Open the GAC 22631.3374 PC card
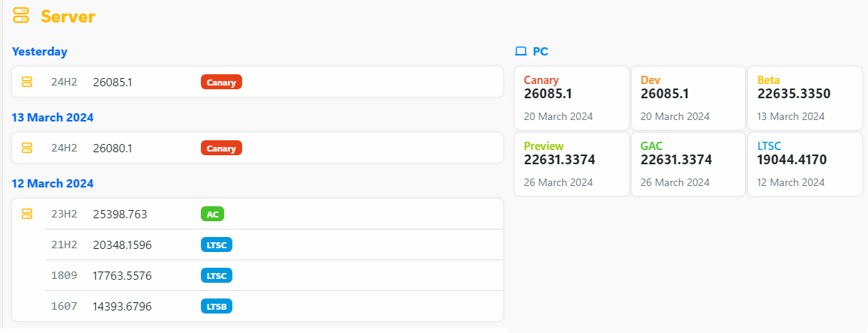 pos(689,164)
